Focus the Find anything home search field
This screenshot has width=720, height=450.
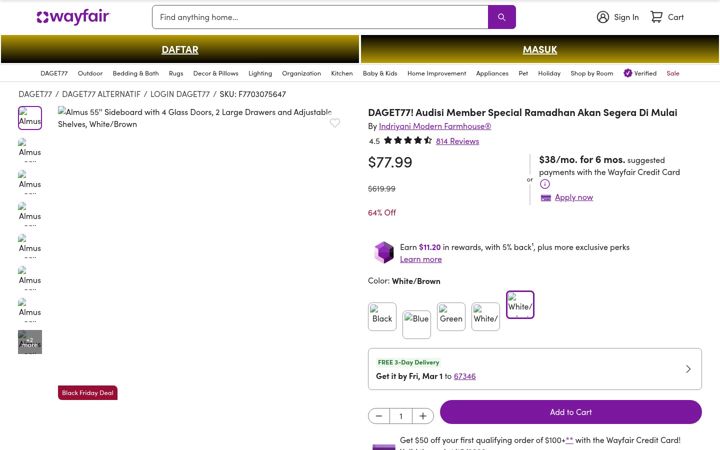(x=320, y=17)
